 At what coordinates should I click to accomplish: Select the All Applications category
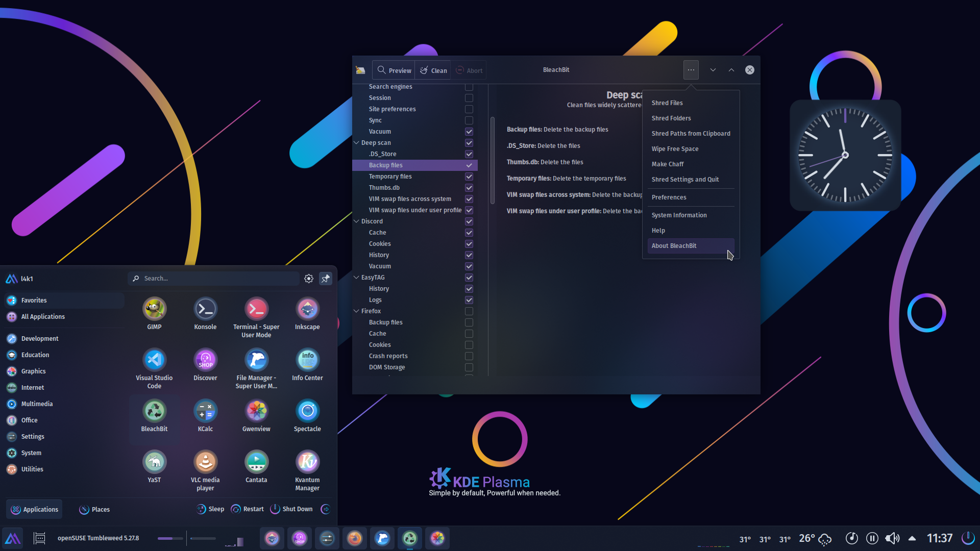point(64,317)
